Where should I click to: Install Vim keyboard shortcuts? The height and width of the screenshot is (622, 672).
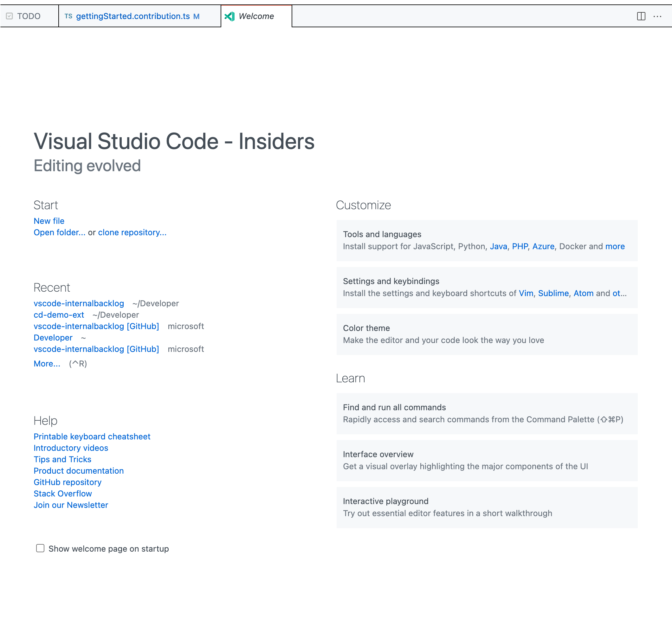click(525, 293)
